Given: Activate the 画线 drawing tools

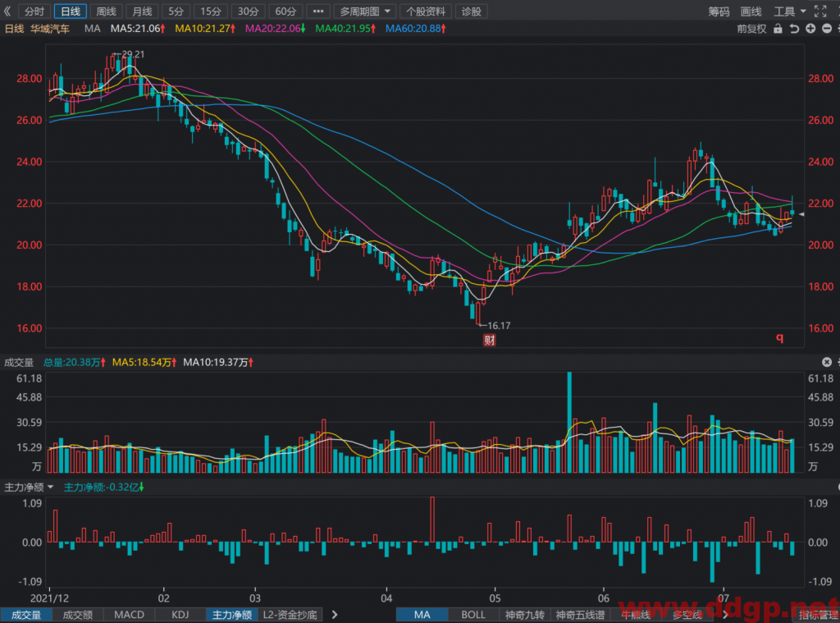Looking at the screenshot, I should pyautogui.click(x=751, y=11).
